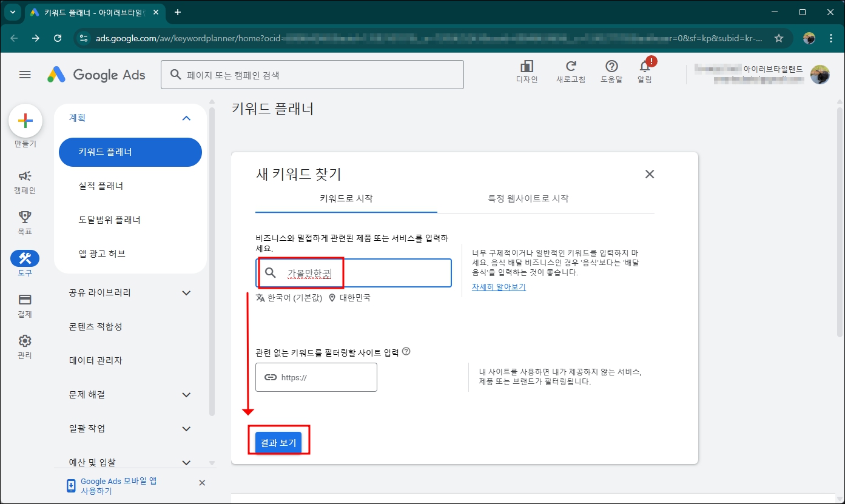Close the 새 키워드 찾기 dialog
The image size is (845, 504).
click(649, 174)
